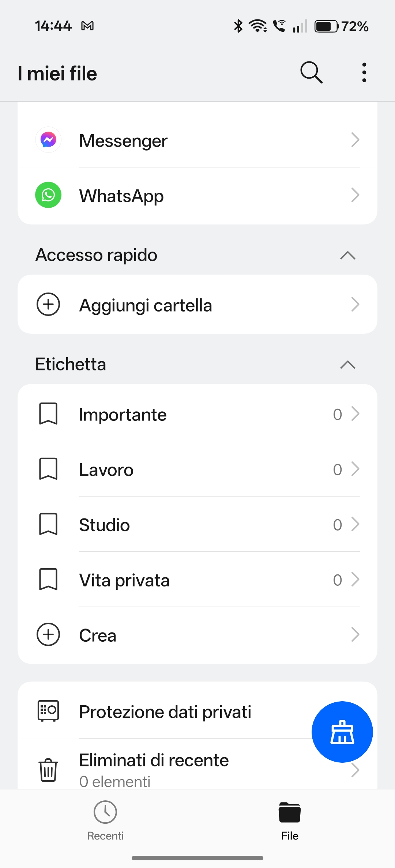This screenshot has height=868, width=395.
Task: Tap the Protezione dati privati safe icon
Action: [48, 710]
